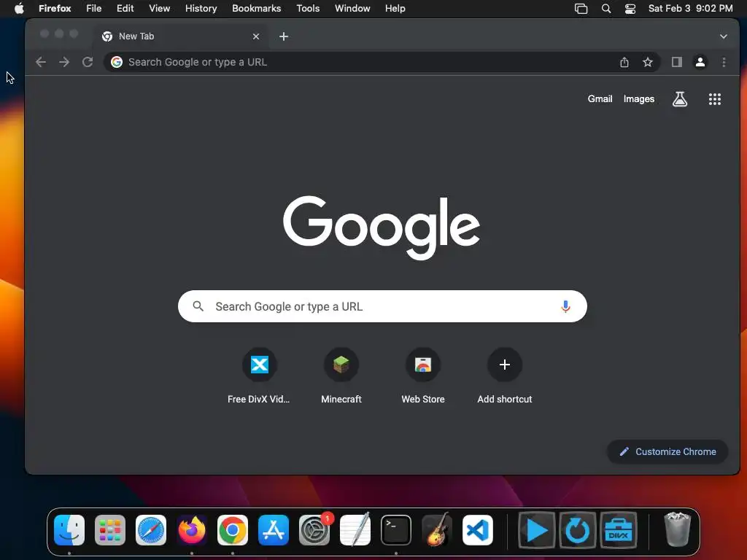Click the Google search box

[382, 306]
